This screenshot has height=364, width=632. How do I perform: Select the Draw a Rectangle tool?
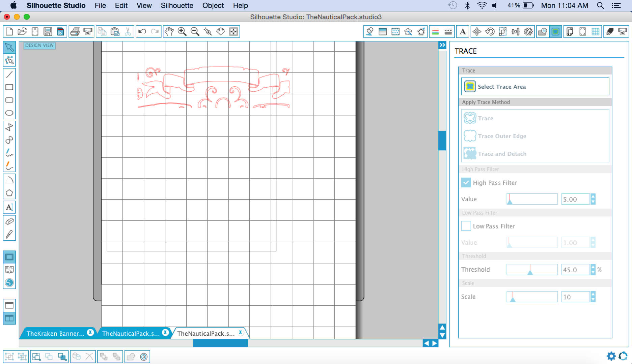coord(9,87)
